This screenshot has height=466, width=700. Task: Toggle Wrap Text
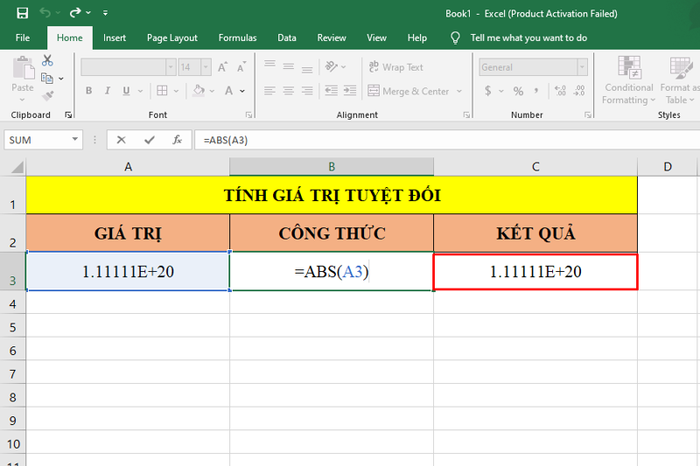pyautogui.click(x=396, y=67)
